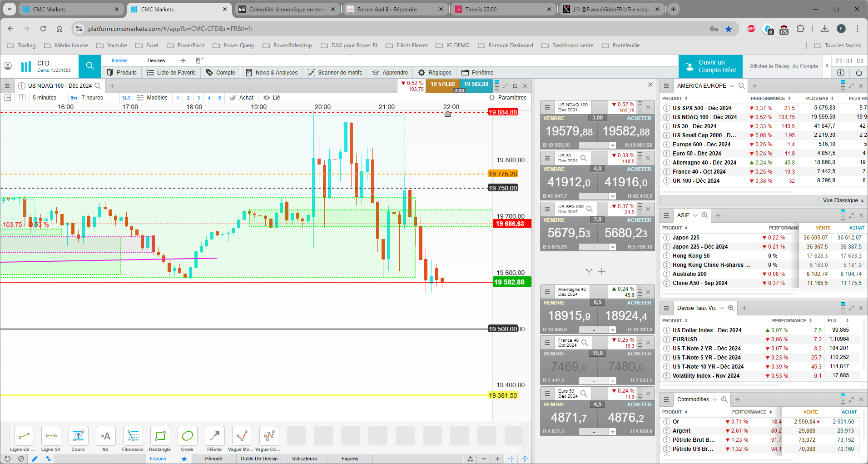Toggle the Lié linked eye option
Viewport: 868px width, 464px height.
point(272,98)
